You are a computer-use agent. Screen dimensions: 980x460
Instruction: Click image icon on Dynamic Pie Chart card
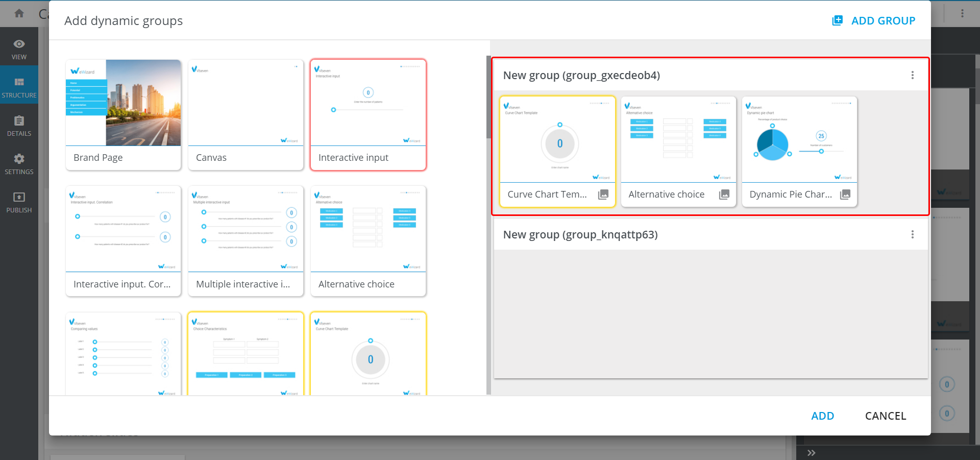tap(845, 195)
